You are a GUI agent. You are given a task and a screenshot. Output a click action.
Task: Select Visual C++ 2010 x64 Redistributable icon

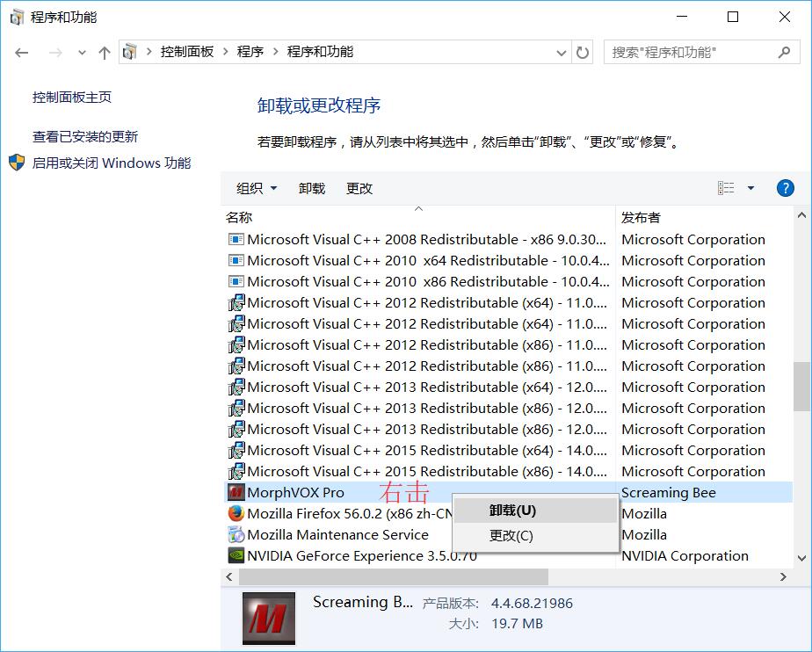[236, 260]
